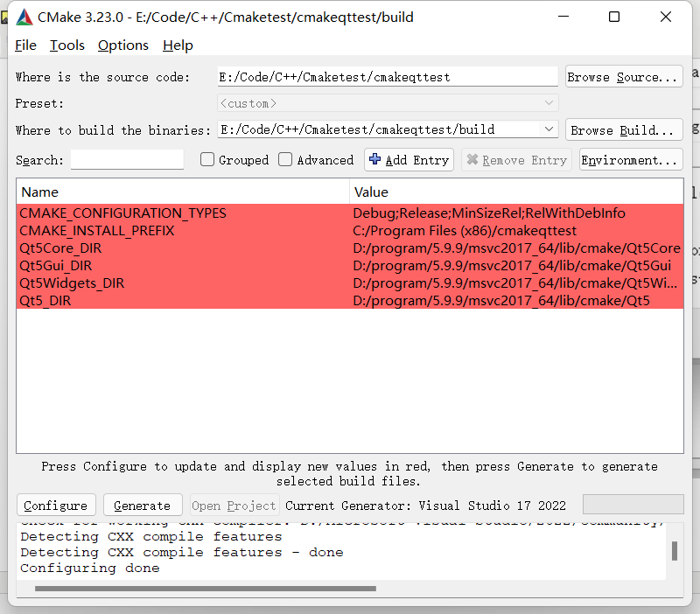Open the Help menu

pyautogui.click(x=178, y=45)
